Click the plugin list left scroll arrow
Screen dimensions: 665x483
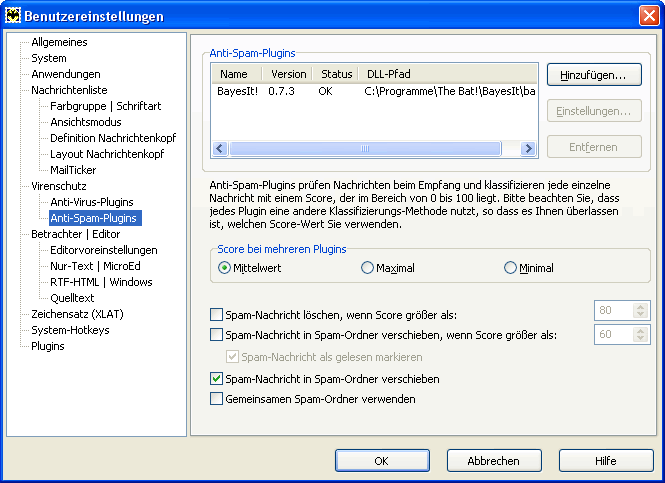point(220,148)
